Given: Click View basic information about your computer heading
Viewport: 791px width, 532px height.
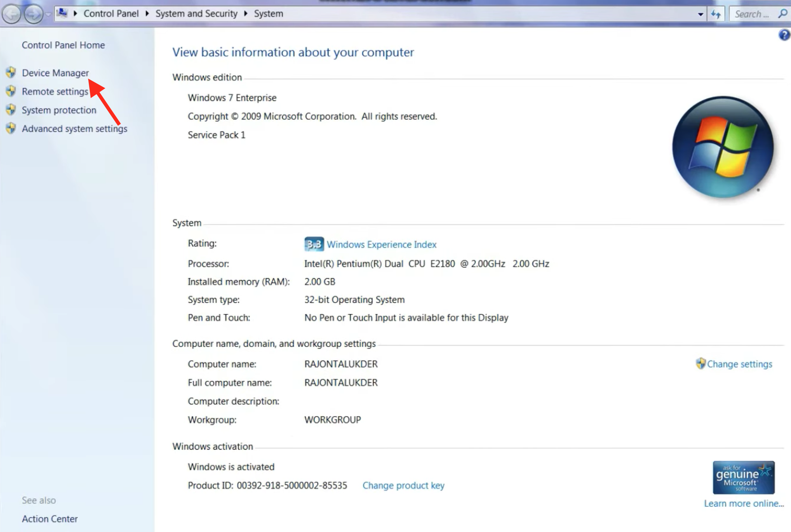Looking at the screenshot, I should (x=293, y=52).
